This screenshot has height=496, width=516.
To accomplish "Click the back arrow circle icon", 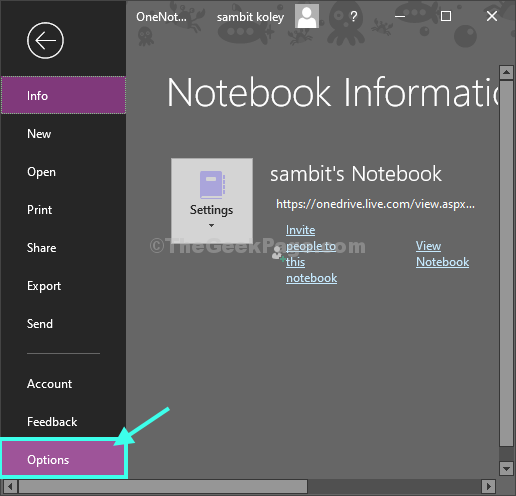I will coord(45,41).
